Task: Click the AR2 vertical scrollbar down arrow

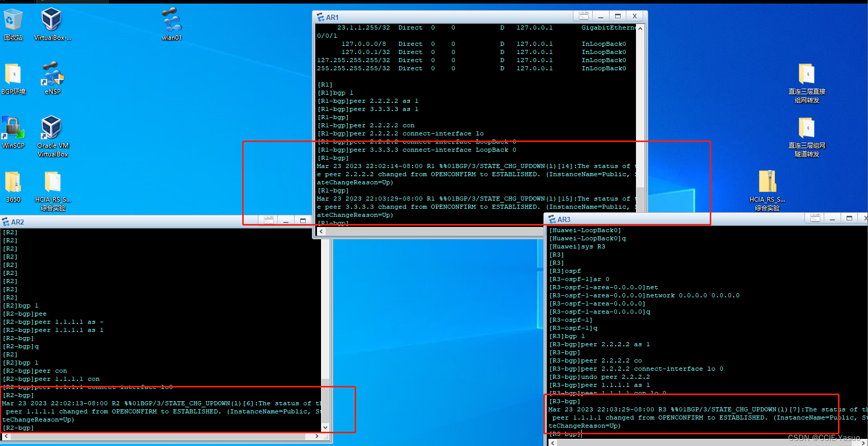Action: click(325, 428)
